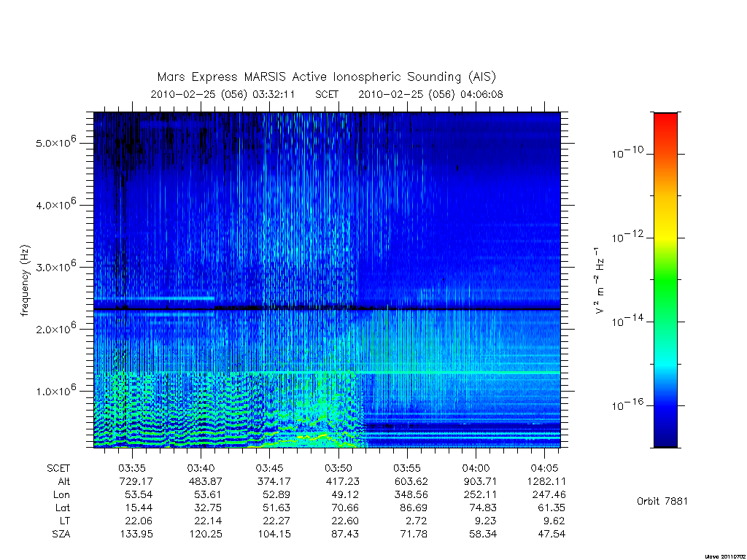Click altitude value '483.87'
This screenshot has width=747, height=560.
point(205,481)
